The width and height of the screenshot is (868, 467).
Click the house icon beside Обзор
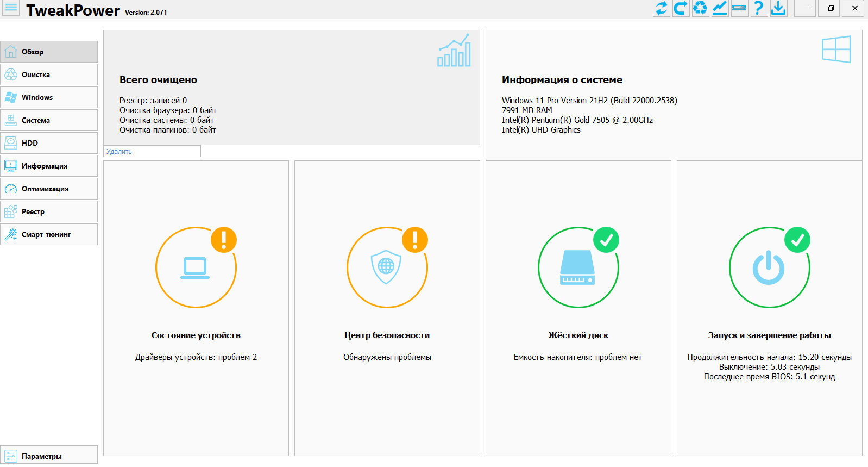coord(11,52)
